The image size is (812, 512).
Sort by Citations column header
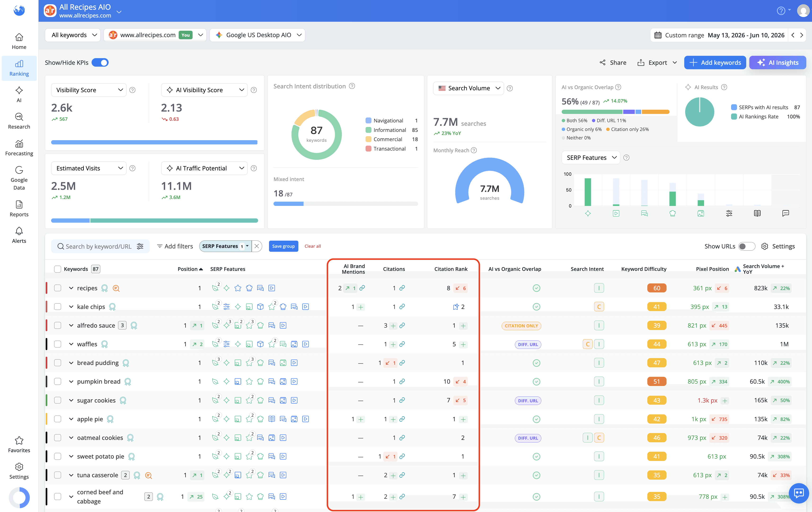coord(394,269)
